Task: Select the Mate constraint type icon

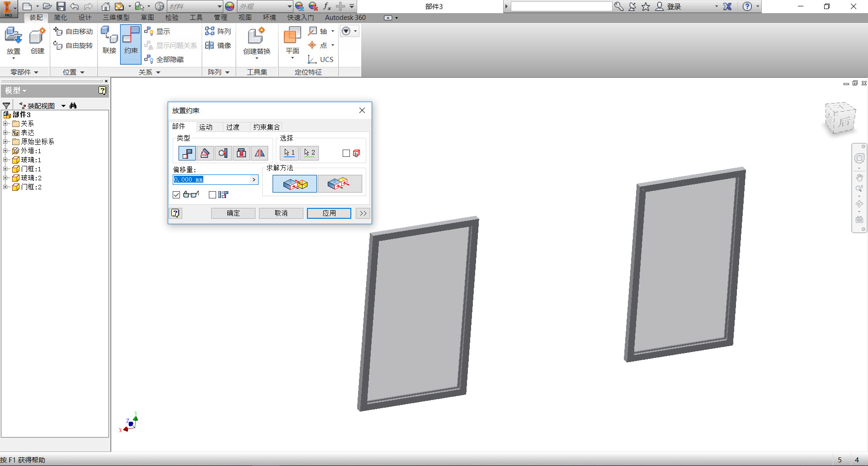Action: coord(187,153)
